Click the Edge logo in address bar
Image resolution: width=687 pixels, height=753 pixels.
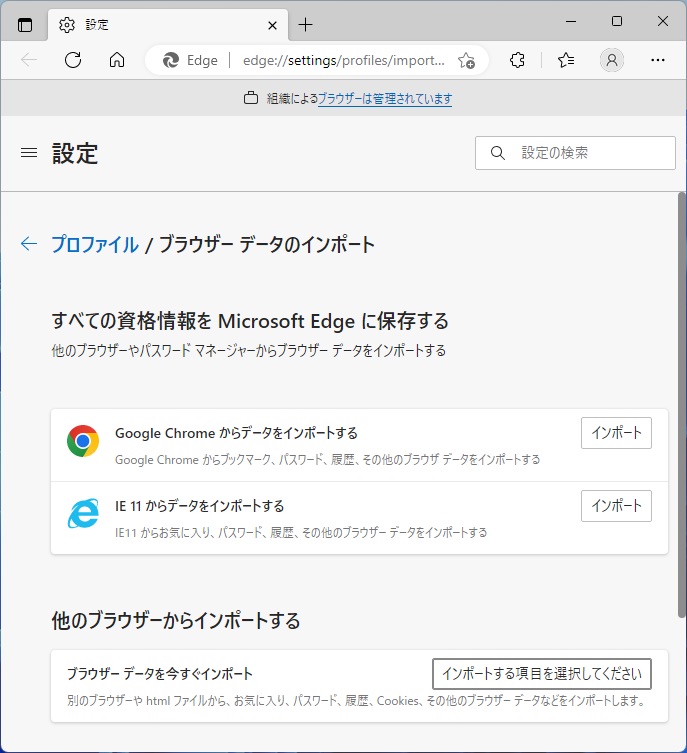click(x=170, y=61)
